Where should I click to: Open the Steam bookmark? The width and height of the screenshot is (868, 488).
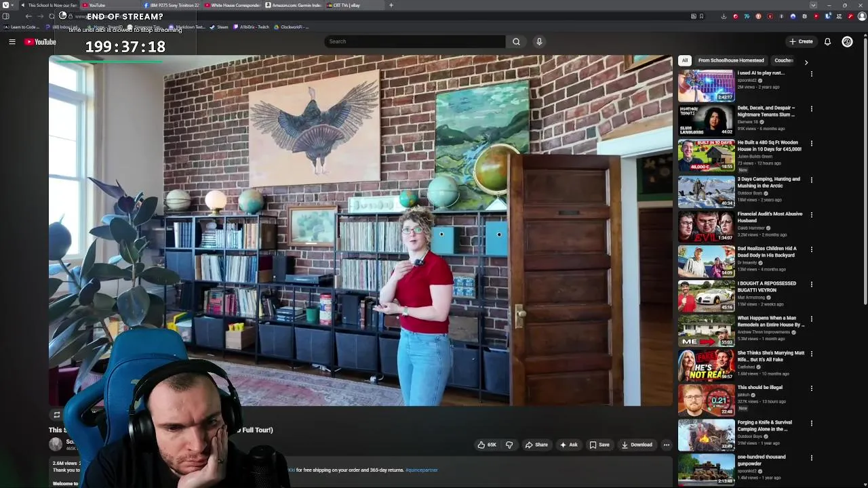tap(219, 27)
